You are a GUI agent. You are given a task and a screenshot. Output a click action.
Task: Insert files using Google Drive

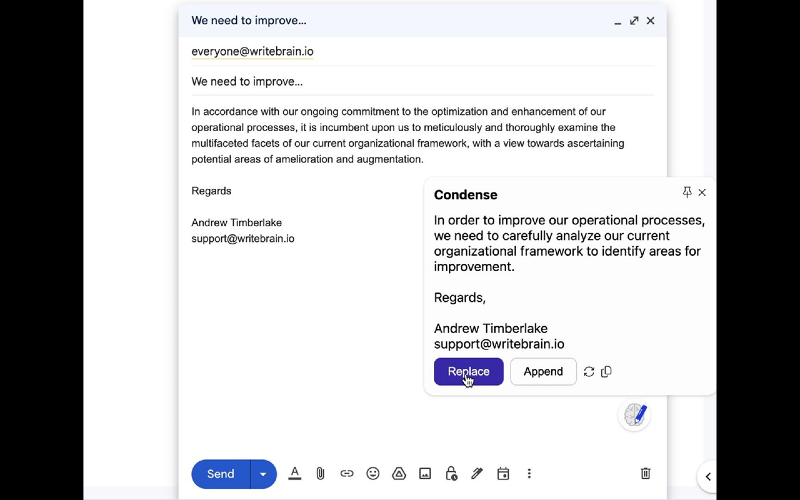coord(398,474)
